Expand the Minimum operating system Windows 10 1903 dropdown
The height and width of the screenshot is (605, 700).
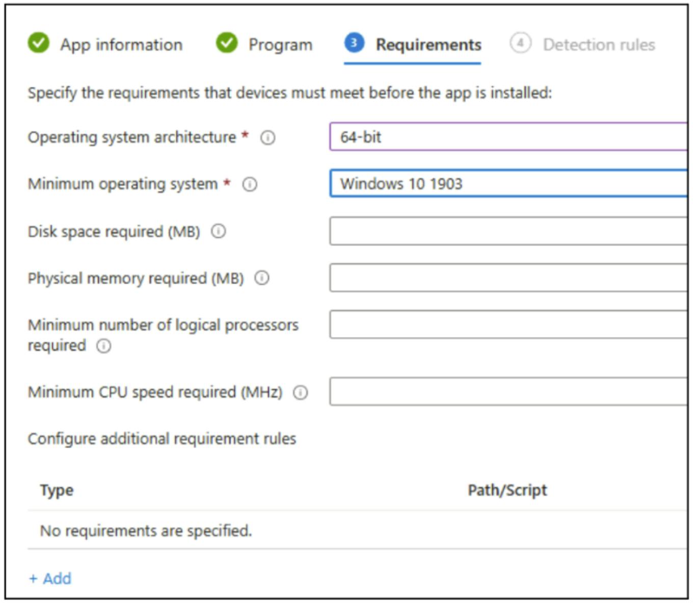[x=507, y=184]
